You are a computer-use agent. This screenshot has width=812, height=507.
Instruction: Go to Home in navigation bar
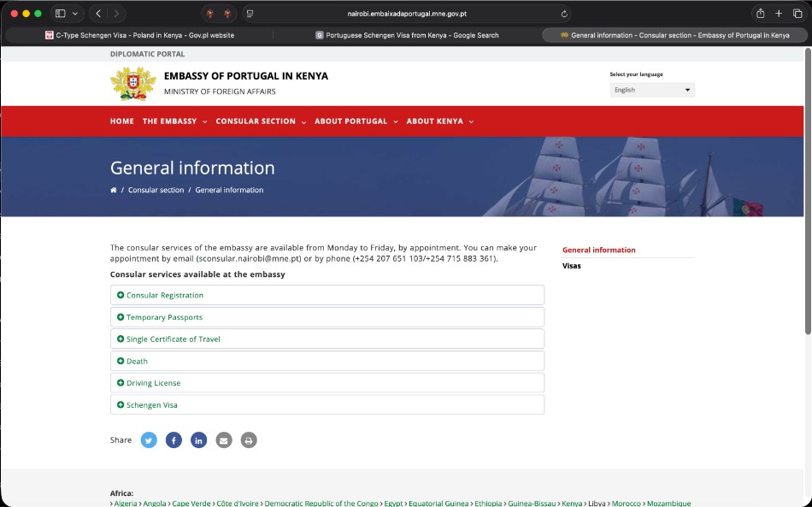(x=121, y=121)
